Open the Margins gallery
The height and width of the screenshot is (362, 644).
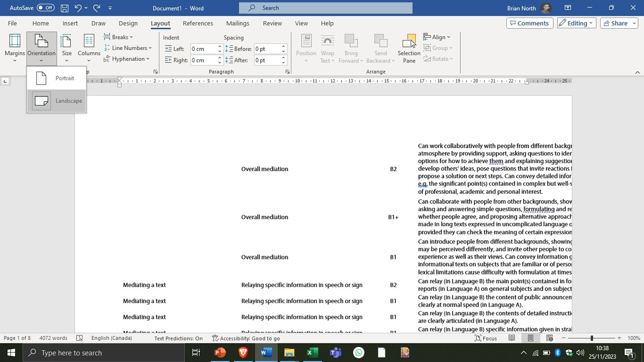(x=14, y=48)
